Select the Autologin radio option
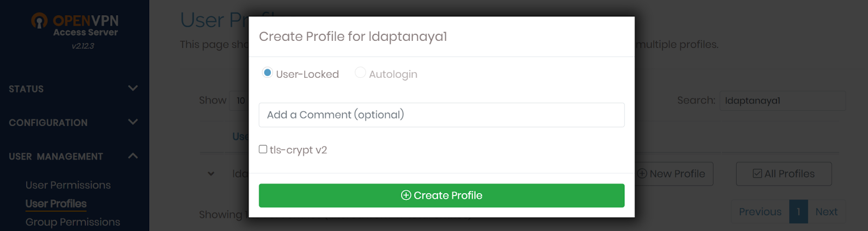This screenshot has width=868, height=231. click(360, 73)
